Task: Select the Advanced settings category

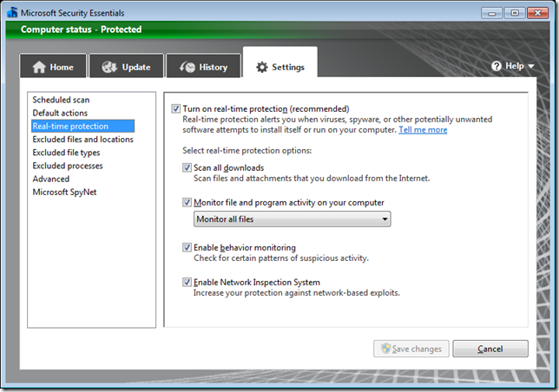Action: tap(50, 179)
